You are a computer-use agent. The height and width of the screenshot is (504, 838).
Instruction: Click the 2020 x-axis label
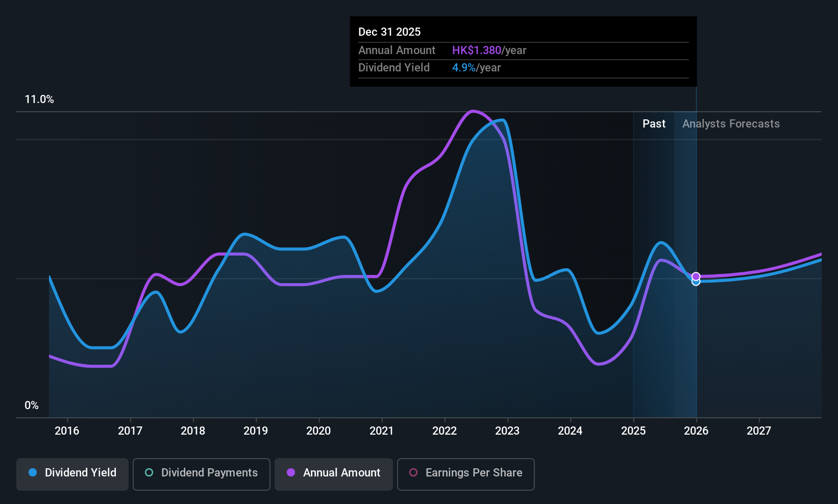point(318,431)
